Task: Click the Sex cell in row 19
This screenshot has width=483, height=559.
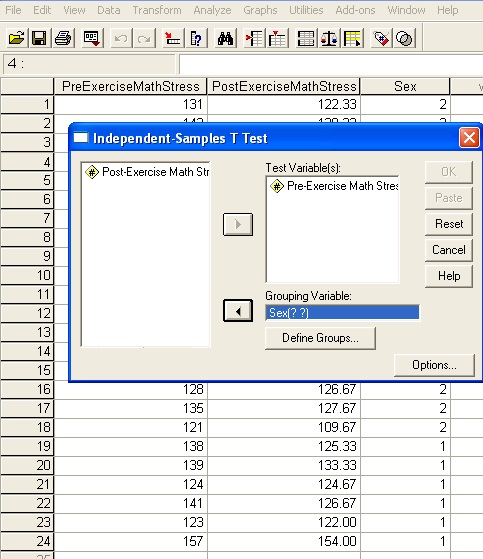Action: [x=405, y=446]
